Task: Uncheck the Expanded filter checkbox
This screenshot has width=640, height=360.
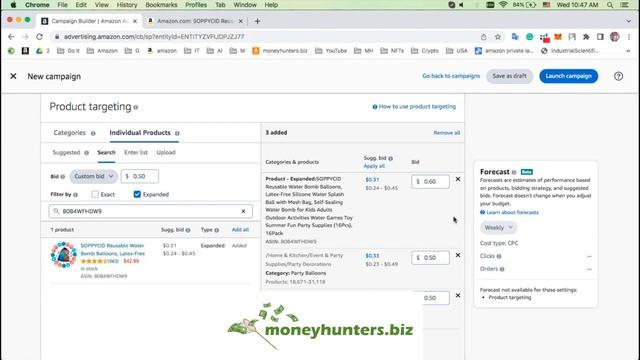Action: pos(137,194)
